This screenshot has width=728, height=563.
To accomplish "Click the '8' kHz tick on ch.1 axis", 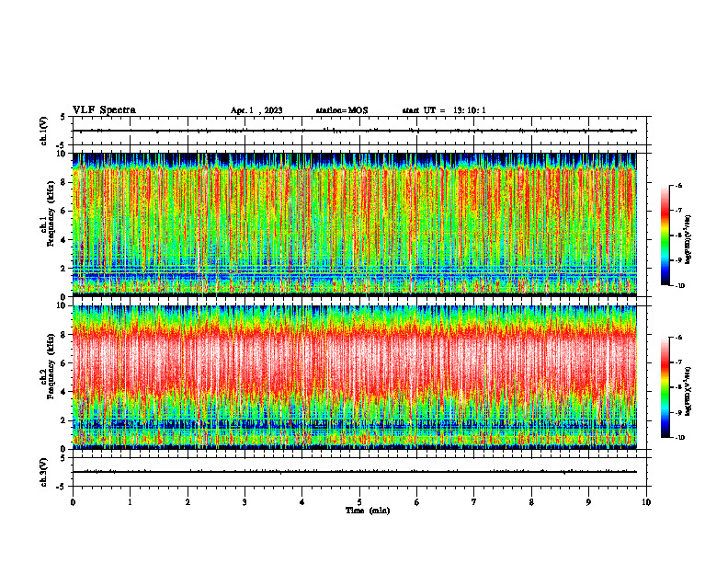I will (64, 182).
